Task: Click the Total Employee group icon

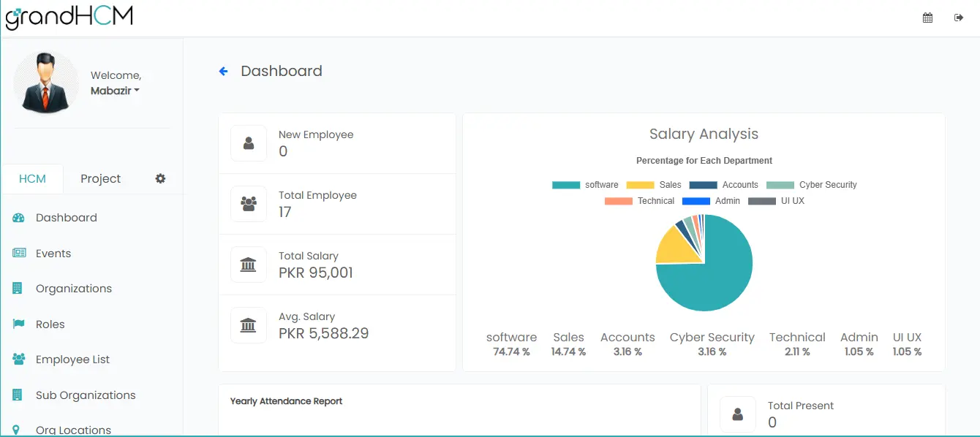Action: click(x=249, y=204)
